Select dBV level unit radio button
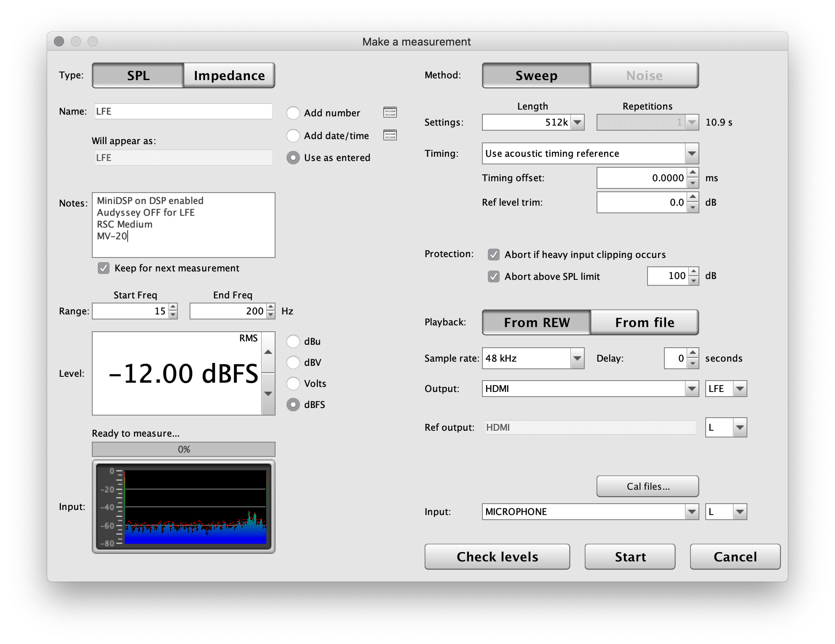Image resolution: width=835 pixels, height=644 pixels. [x=293, y=362]
